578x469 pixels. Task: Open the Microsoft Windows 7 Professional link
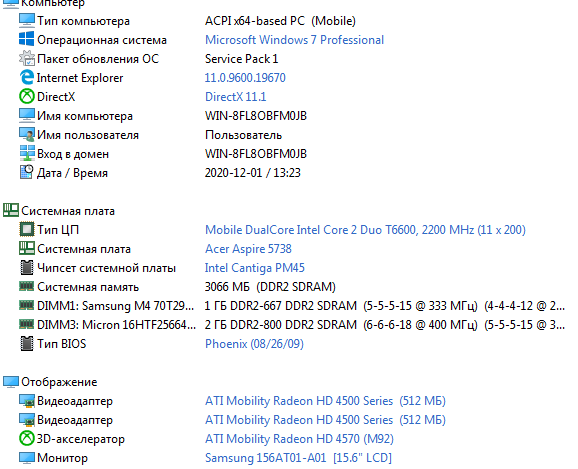click(294, 40)
